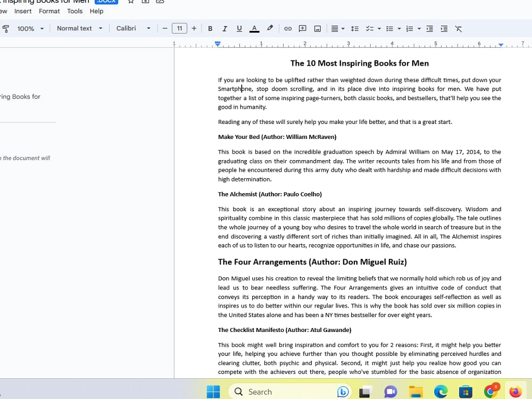Click the text Align icon
Viewport: 532px width, 399px height.
335,29
